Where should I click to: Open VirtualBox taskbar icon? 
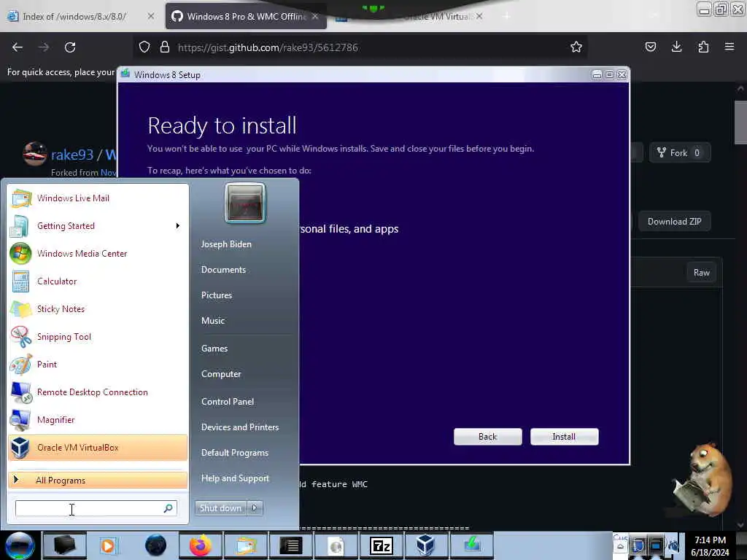pos(425,545)
